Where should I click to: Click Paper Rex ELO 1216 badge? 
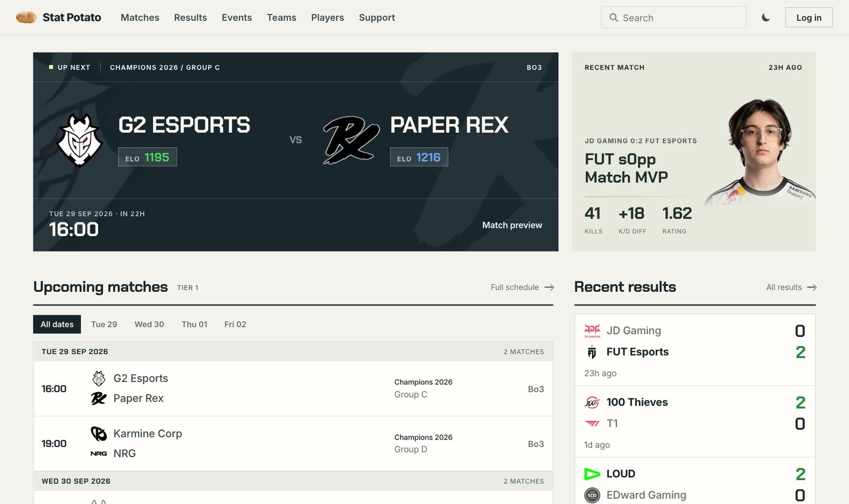click(419, 157)
